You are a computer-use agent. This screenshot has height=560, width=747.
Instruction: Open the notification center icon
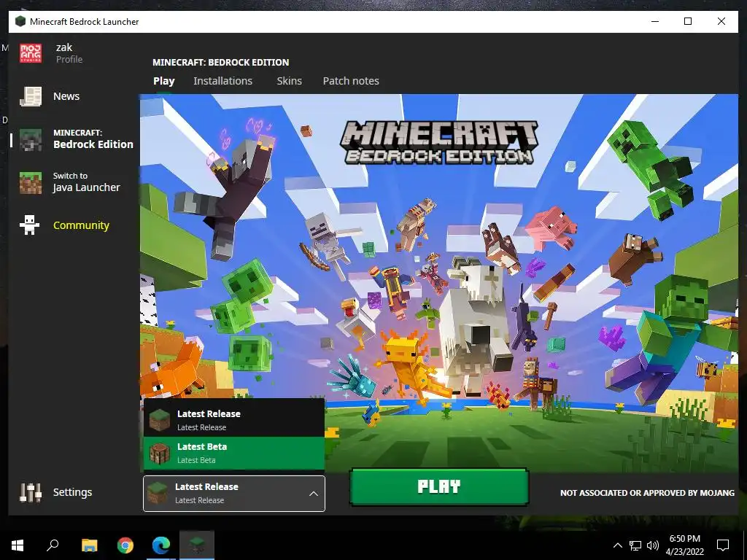click(723, 545)
